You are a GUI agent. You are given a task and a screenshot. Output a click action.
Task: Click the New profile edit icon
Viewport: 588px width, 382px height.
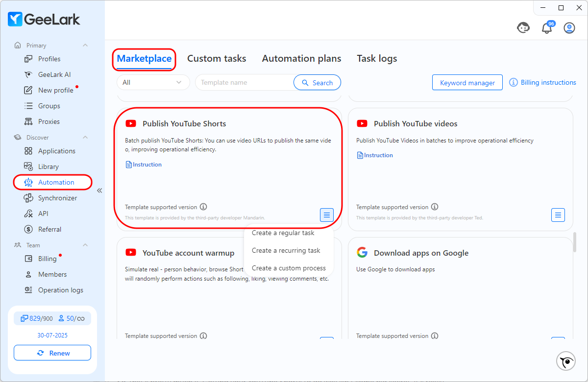tap(28, 90)
